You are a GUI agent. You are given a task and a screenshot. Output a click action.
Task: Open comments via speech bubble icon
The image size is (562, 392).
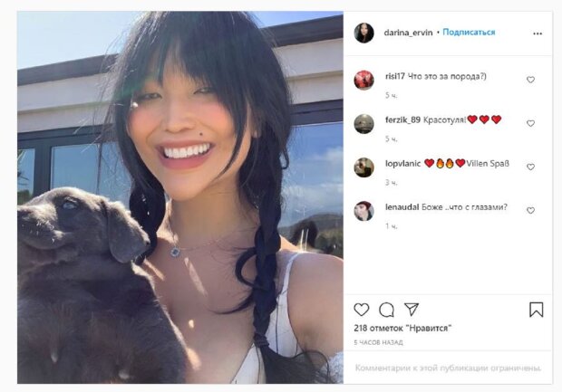(386, 310)
